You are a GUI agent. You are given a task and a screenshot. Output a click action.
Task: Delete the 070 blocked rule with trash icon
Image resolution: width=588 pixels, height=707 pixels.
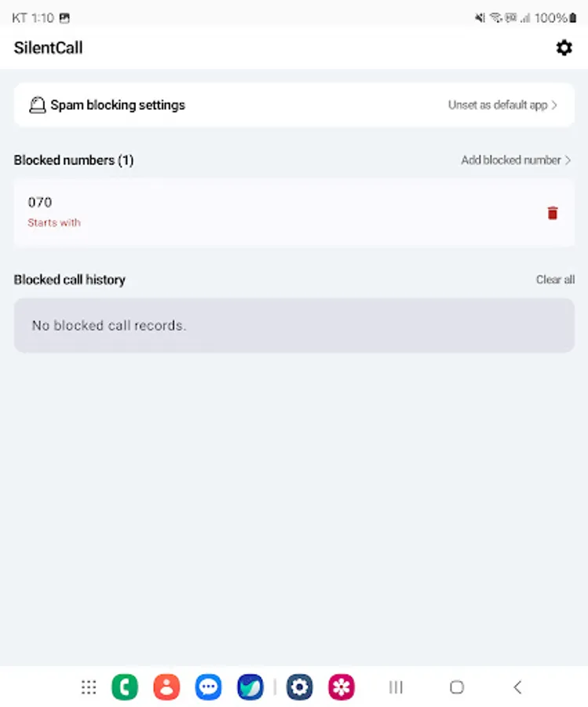(x=553, y=212)
